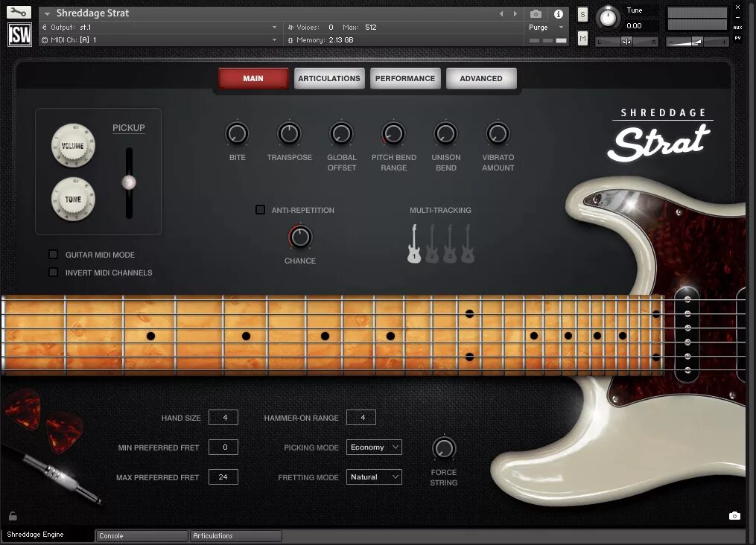Click the instrument info icon
This screenshot has height=545, width=756.
[558, 13]
